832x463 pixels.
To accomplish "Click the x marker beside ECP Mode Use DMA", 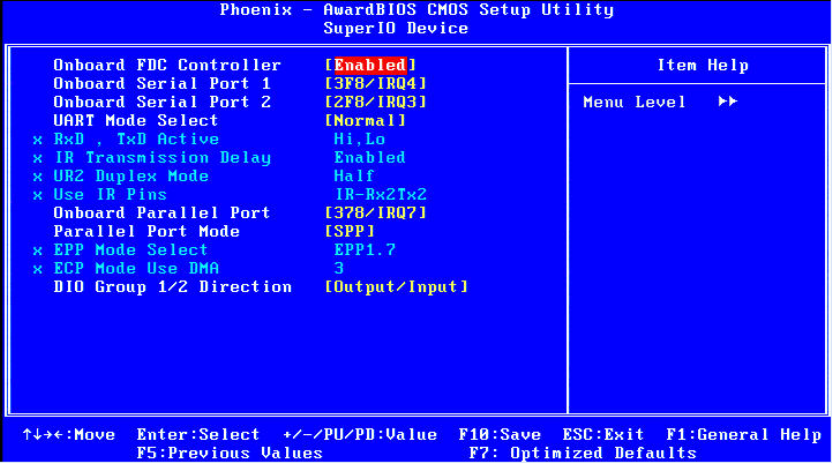I will coord(38,269).
